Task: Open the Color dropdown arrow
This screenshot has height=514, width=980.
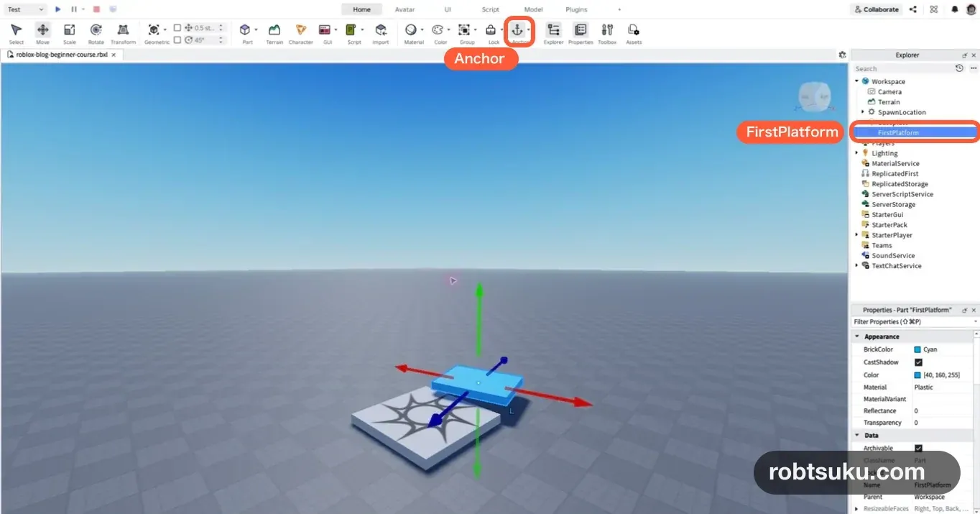Action: (448, 29)
